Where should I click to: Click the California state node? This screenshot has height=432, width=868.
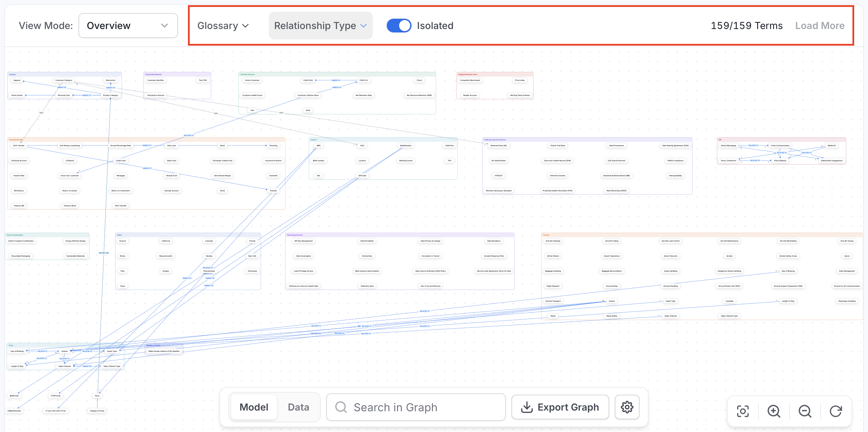pyautogui.click(x=166, y=241)
